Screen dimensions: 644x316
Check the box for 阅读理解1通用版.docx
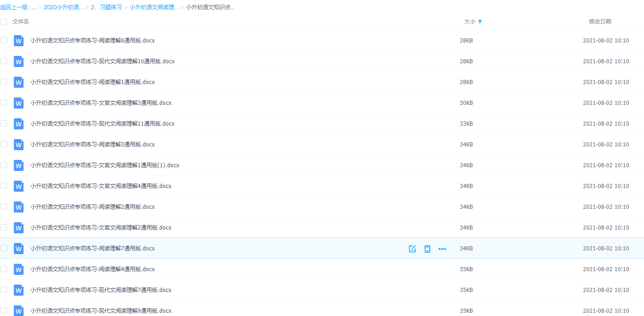[4, 82]
